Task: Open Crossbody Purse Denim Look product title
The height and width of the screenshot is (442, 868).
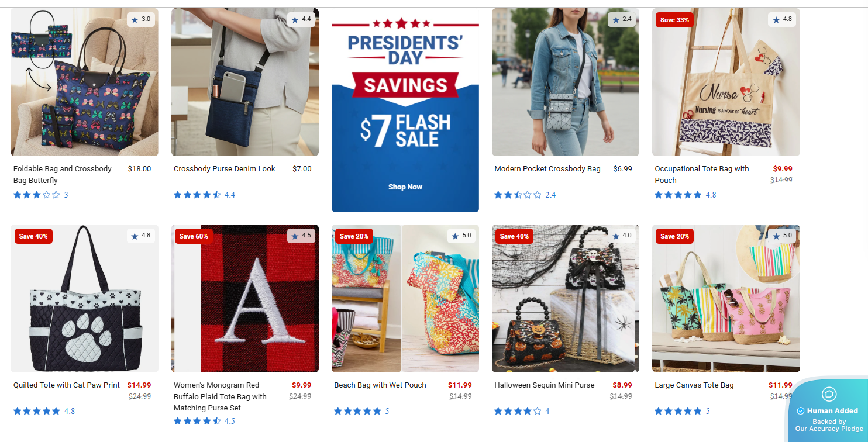Action: (x=224, y=169)
